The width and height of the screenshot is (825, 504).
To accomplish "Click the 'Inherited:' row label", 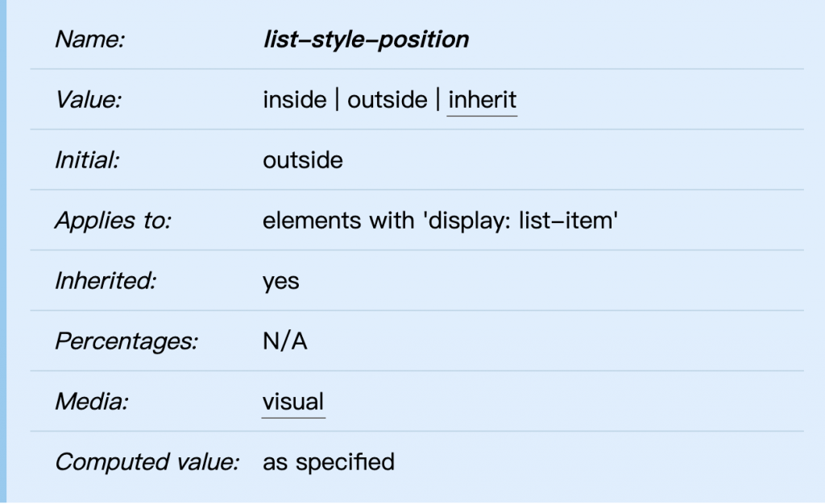I will point(105,281).
